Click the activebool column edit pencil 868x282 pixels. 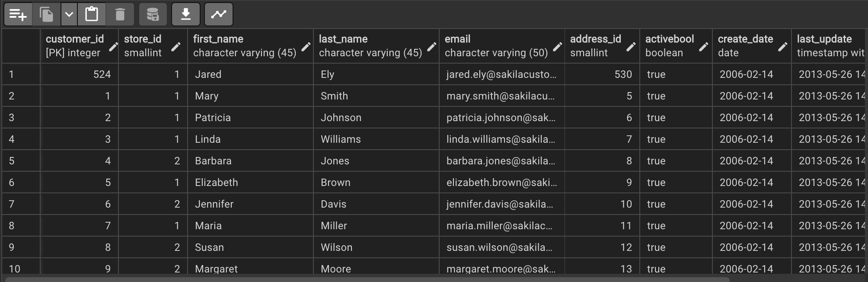703,47
